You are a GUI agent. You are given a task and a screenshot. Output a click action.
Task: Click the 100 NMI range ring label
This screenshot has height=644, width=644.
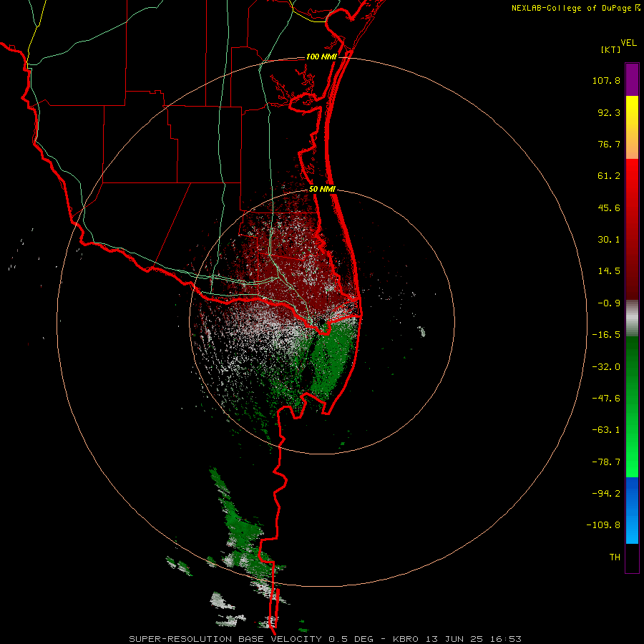click(321, 57)
